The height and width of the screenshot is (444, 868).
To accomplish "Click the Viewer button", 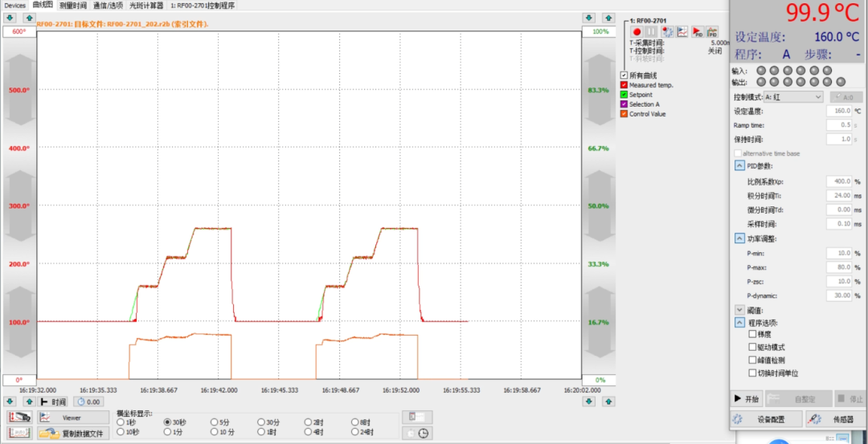I will point(72,418).
